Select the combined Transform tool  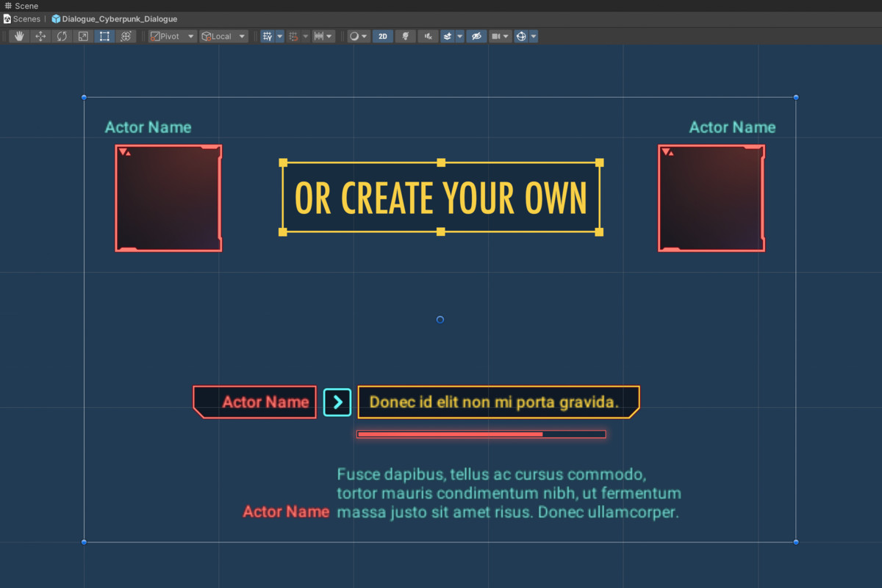126,35
